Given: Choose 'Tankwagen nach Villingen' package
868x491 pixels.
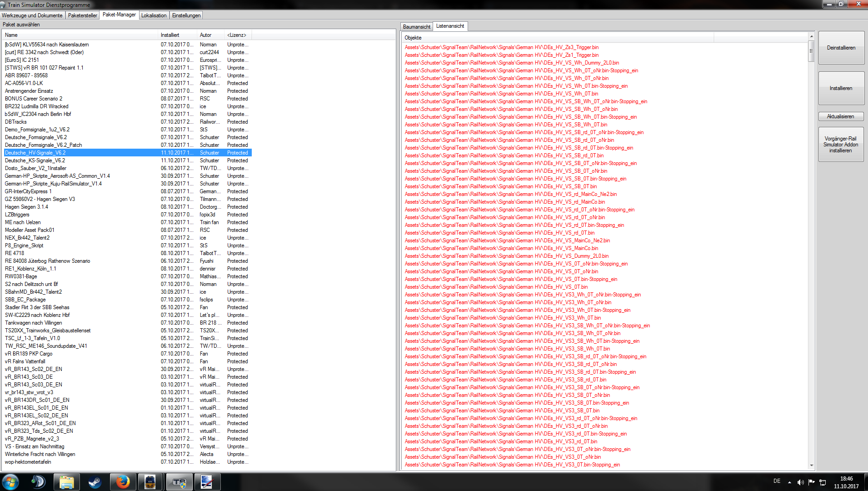Looking at the screenshot, I should pyautogui.click(x=128, y=323).
